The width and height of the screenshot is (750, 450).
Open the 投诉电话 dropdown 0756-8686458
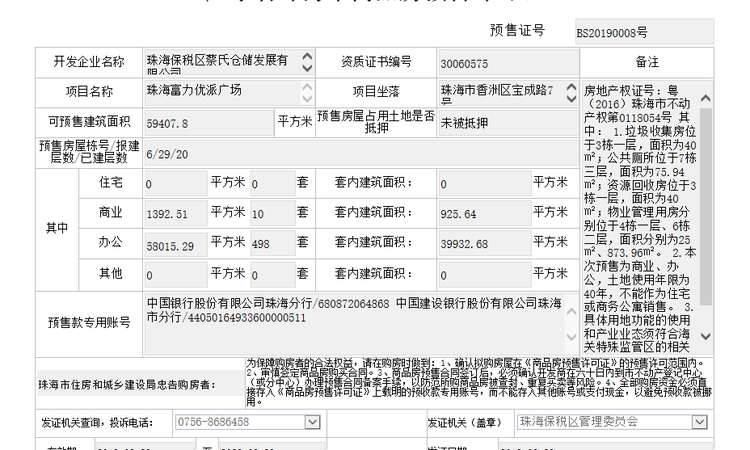click(312, 422)
